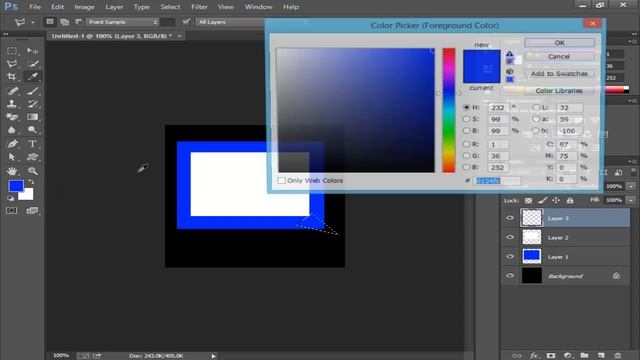Check the Only Web Colors checkbox
Screen dimensions: 640x360
(x=281, y=180)
